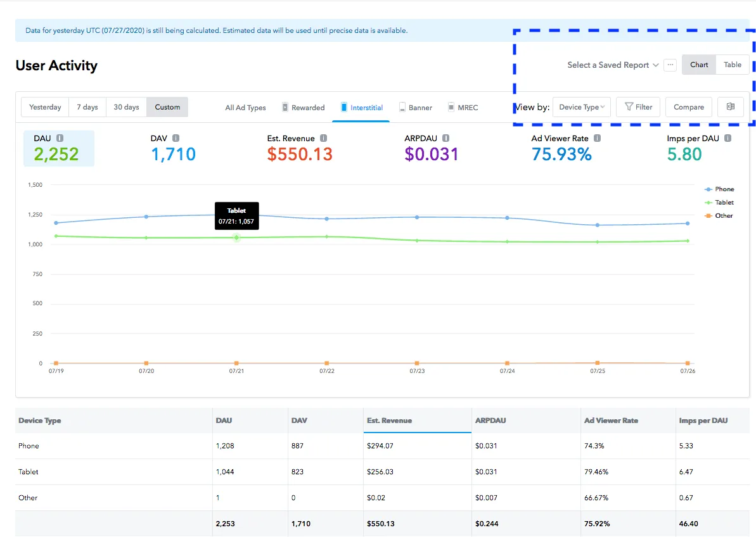Open the Device Type view-by dropdown

(582, 107)
